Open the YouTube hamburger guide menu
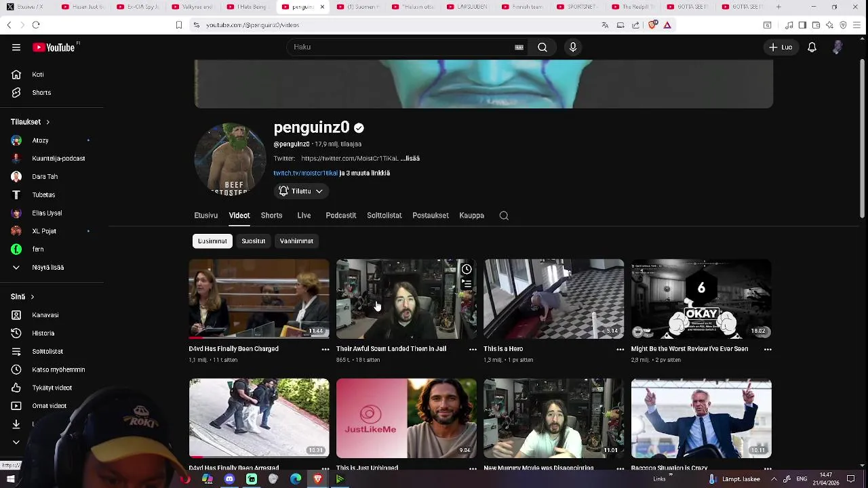868x488 pixels. tap(16, 47)
